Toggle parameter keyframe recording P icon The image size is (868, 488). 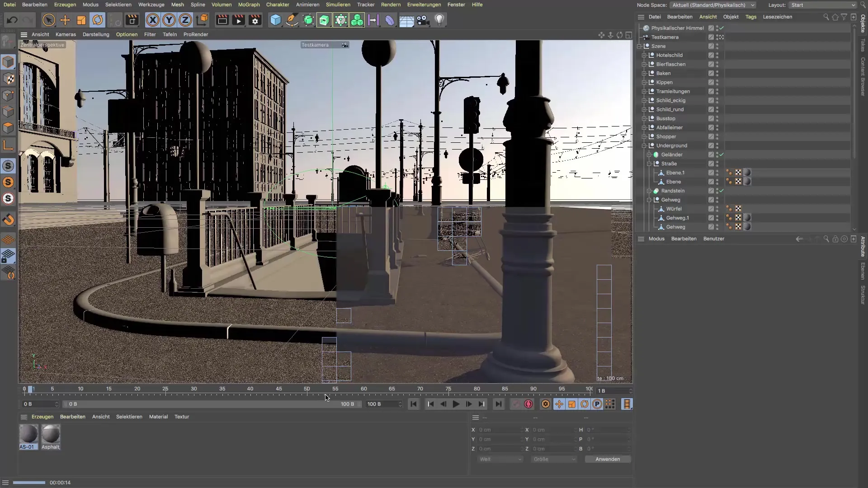pos(597,404)
